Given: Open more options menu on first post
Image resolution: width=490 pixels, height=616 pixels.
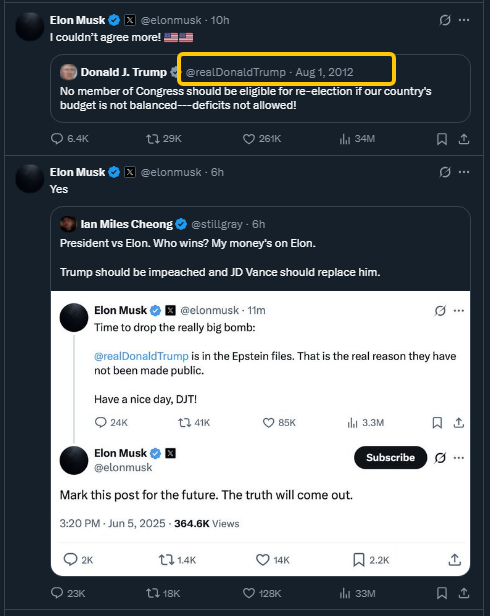Looking at the screenshot, I should (464, 20).
